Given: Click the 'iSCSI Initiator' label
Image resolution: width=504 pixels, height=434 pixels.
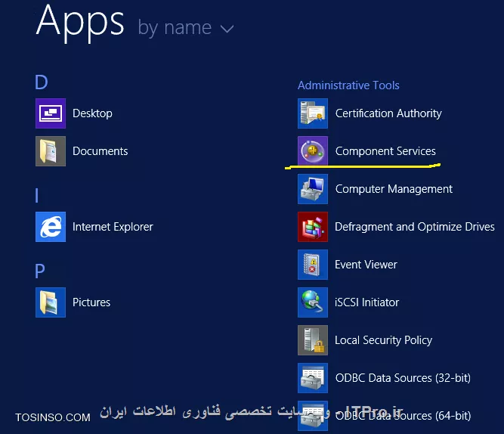Looking at the screenshot, I should tap(367, 302).
